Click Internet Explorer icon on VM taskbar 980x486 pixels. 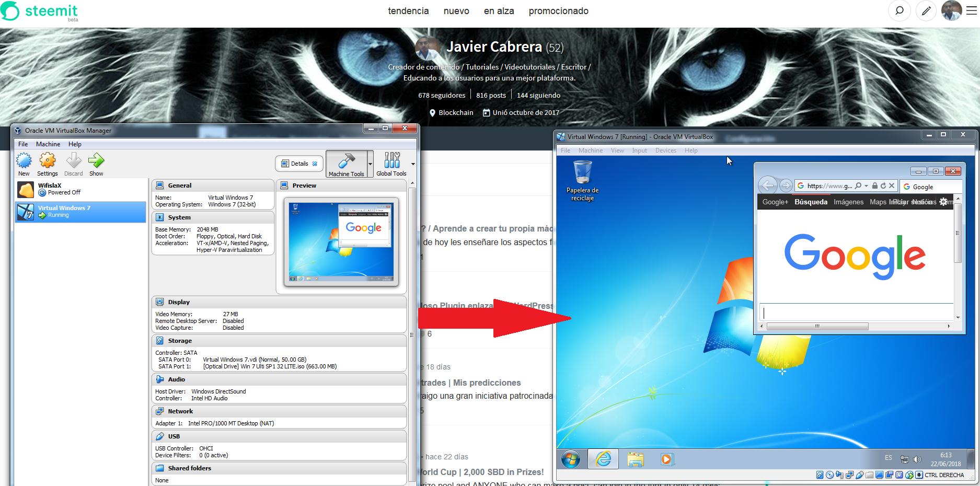coord(603,459)
